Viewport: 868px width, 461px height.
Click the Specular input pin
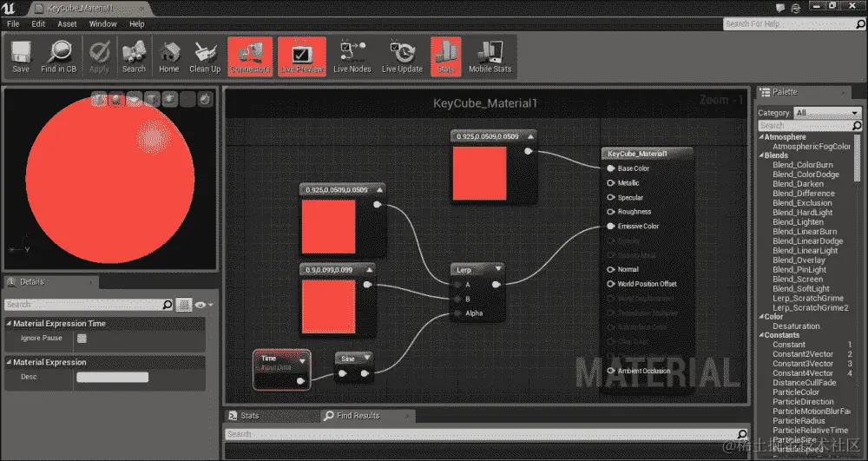point(610,198)
